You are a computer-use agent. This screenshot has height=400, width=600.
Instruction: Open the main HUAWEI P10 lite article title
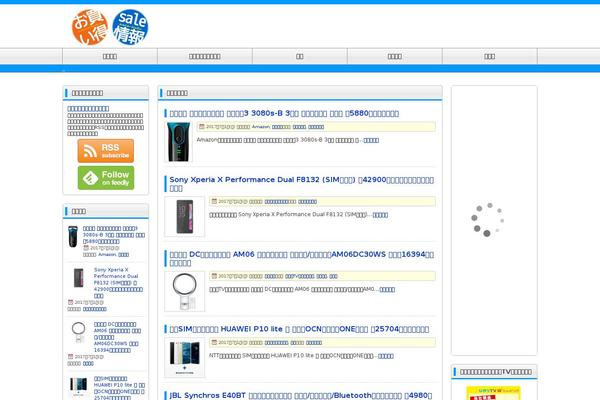point(299,329)
